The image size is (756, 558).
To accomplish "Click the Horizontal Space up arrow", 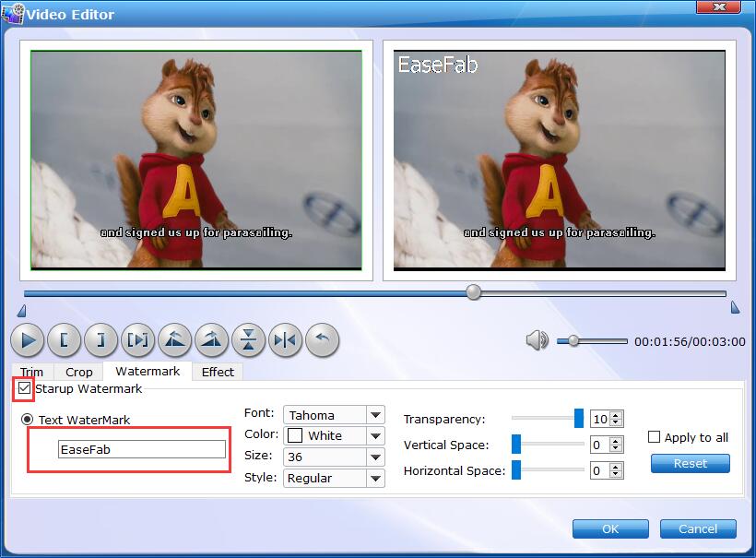I will [x=616, y=467].
